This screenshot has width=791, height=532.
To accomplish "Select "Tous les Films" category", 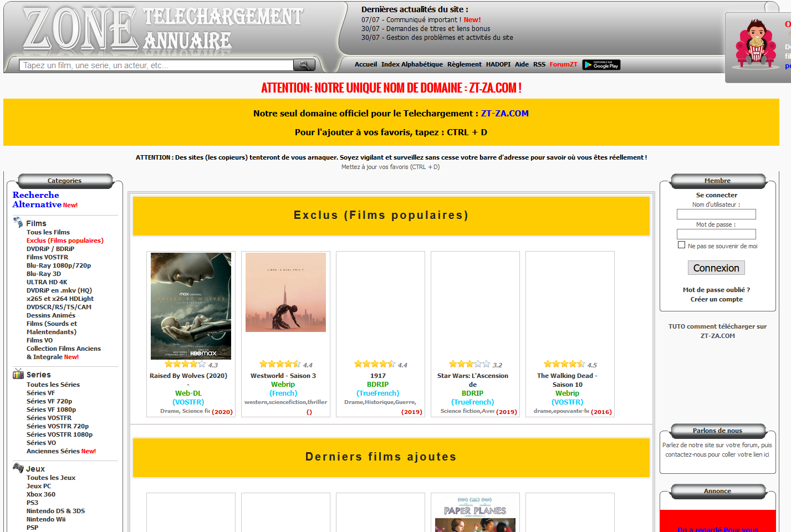I will point(48,232).
